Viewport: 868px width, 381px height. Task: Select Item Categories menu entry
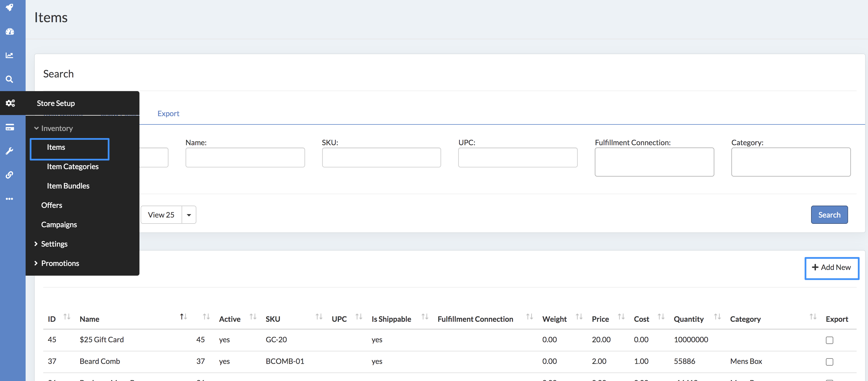click(x=73, y=166)
